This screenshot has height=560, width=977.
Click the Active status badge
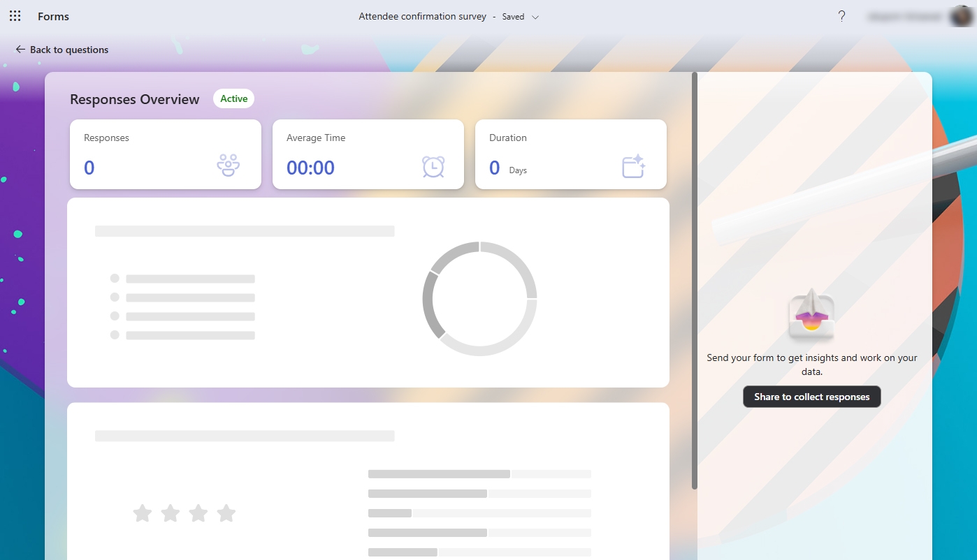[233, 98]
